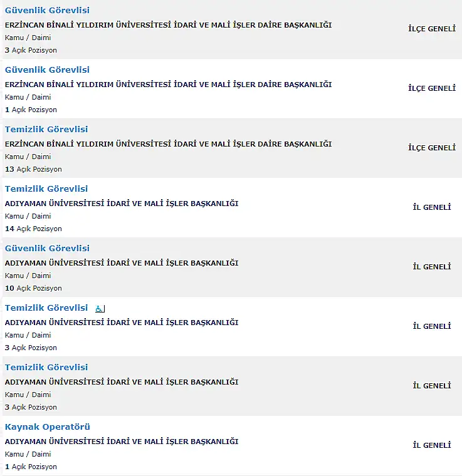Select Adıyaman Üniversitesi name in 14-position row

tap(122, 204)
